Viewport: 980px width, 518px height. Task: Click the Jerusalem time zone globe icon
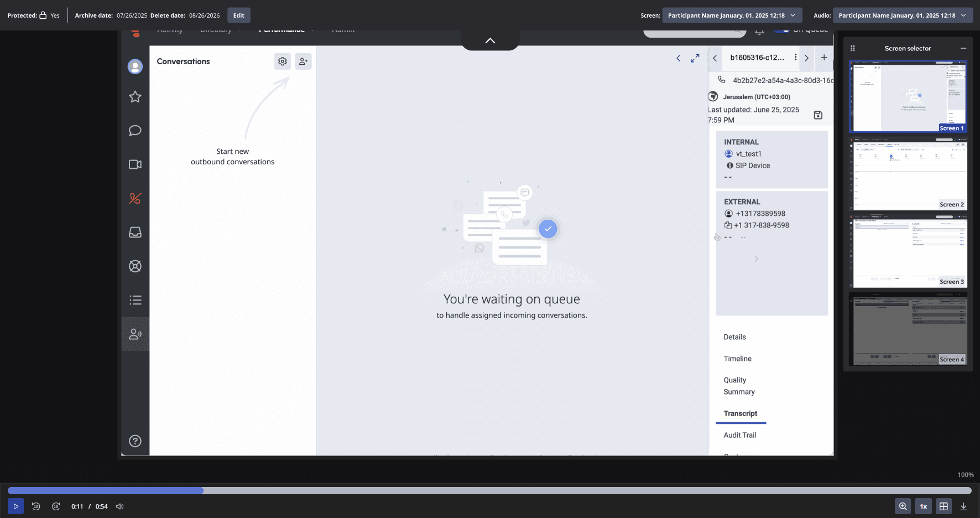[713, 96]
